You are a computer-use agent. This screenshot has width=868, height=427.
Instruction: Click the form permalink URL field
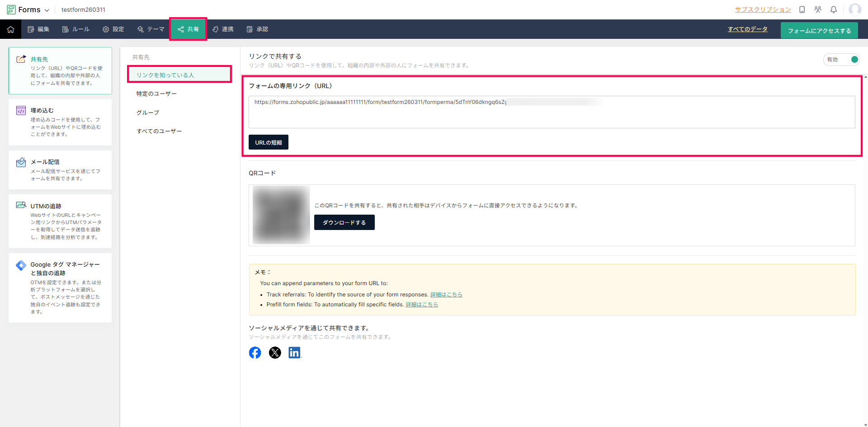552,112
